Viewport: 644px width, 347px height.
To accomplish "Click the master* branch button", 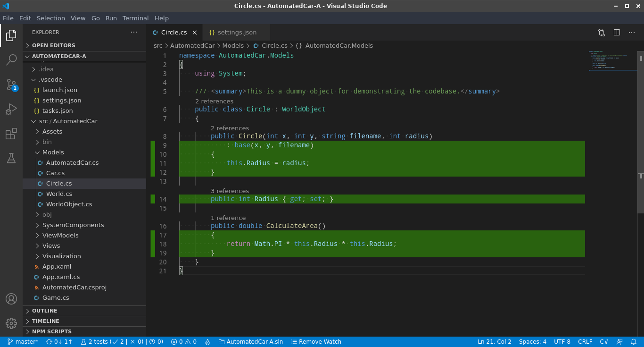I will pos(23,342).
